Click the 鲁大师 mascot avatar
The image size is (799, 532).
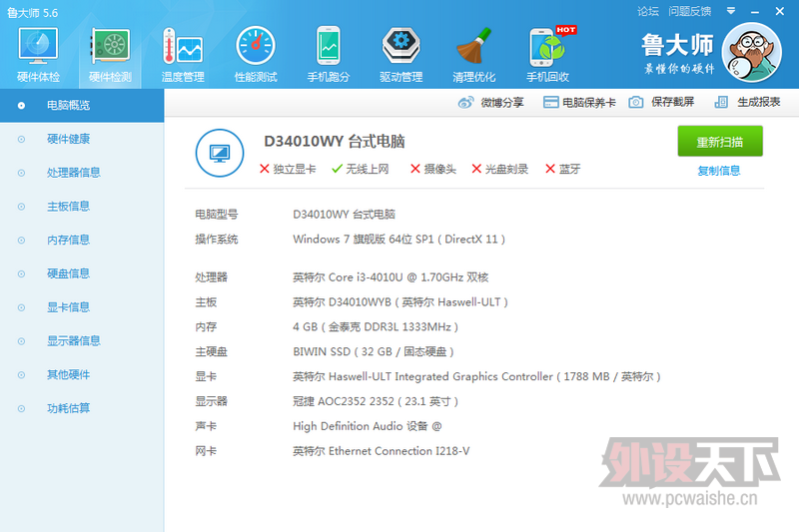click(x=752, y=53)
